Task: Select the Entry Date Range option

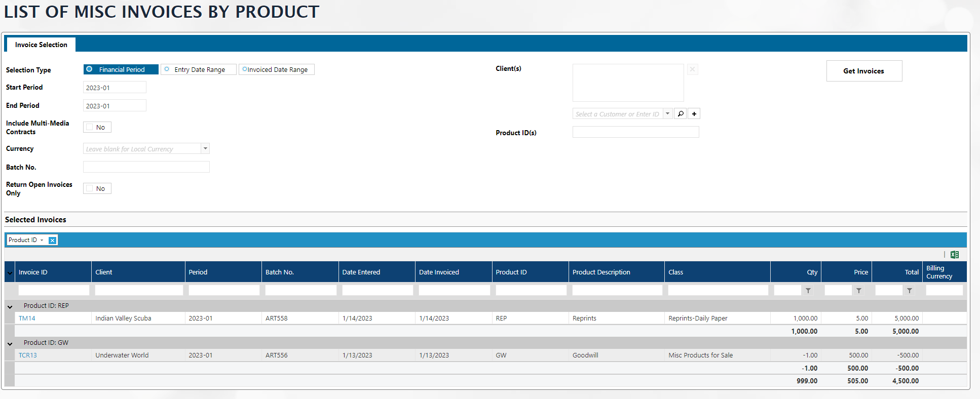Action: (x=167, y=69)
